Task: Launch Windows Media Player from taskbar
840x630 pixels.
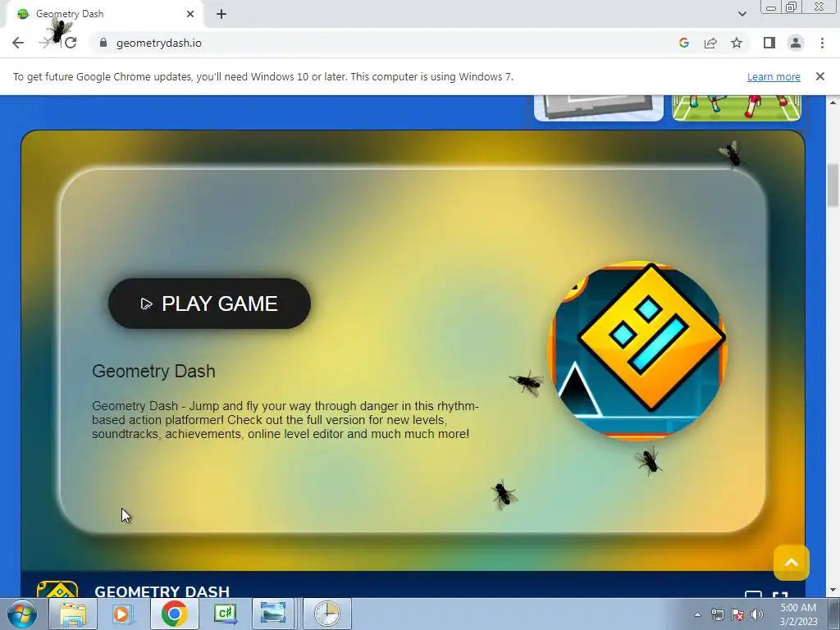Action: 122,614
